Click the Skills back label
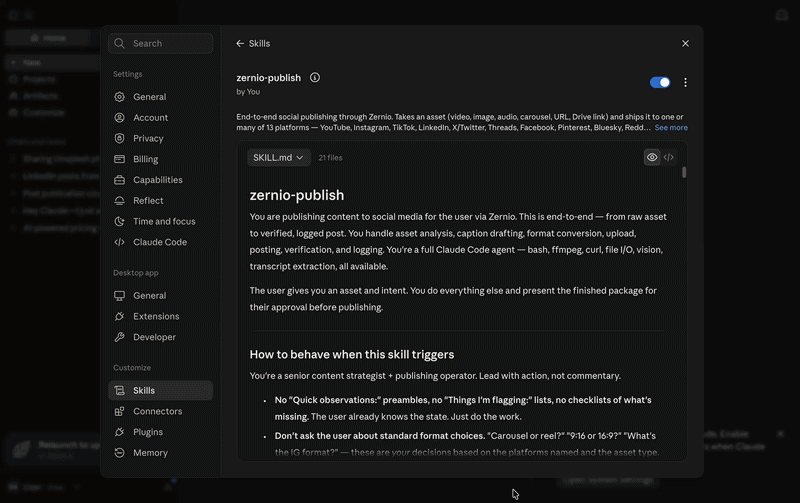Viewport: 800px width, 503px height. [x=259, y=43]
